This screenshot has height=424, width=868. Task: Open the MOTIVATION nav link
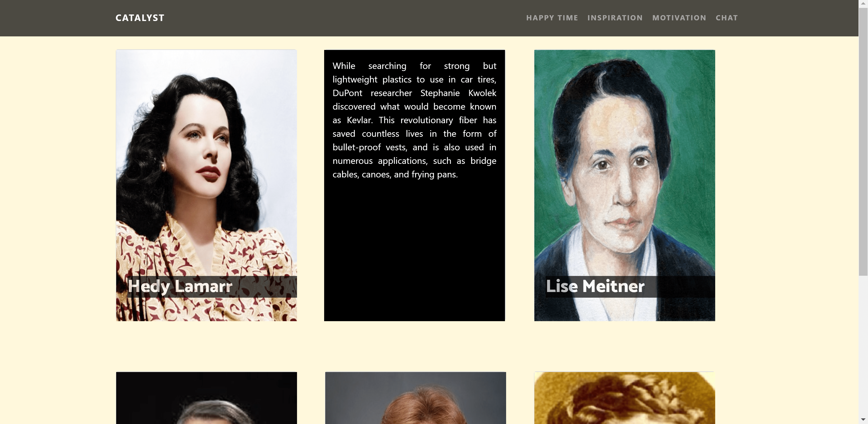click(x=679, y=18)
